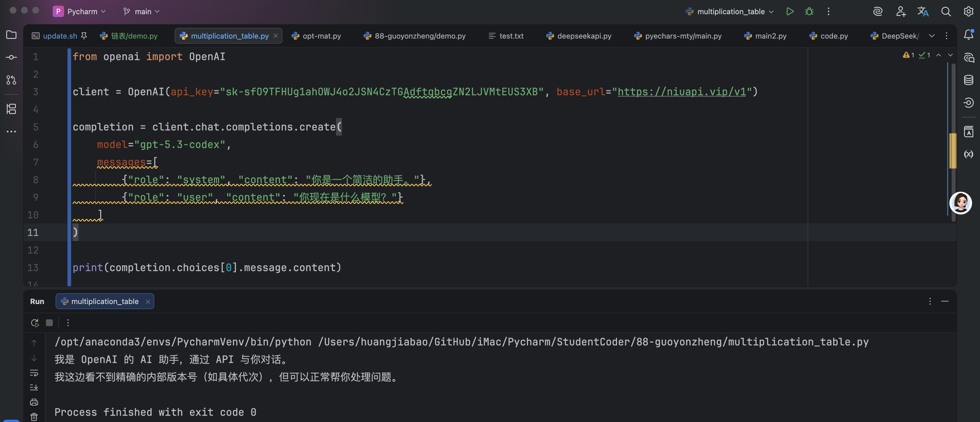Toggle pin on update.sh tab
The image size is (980, 422).
point(84,35)
